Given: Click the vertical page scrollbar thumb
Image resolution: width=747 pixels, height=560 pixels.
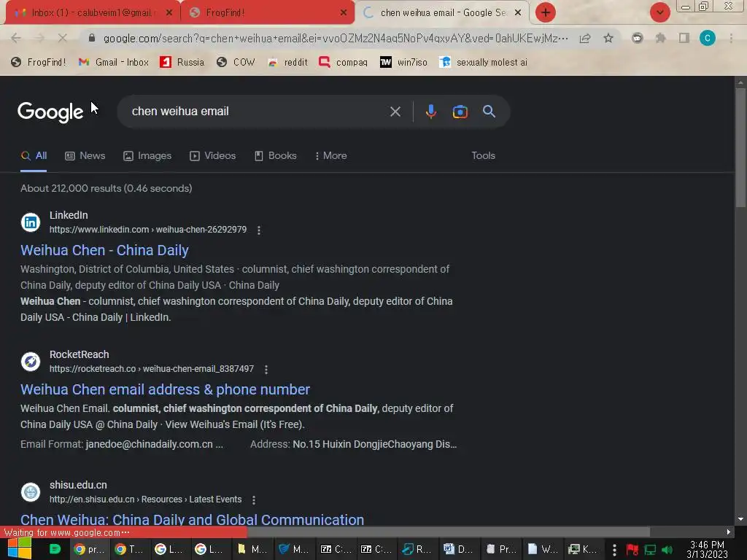Looking at the screenshot, I should click(x=740, y=147).
